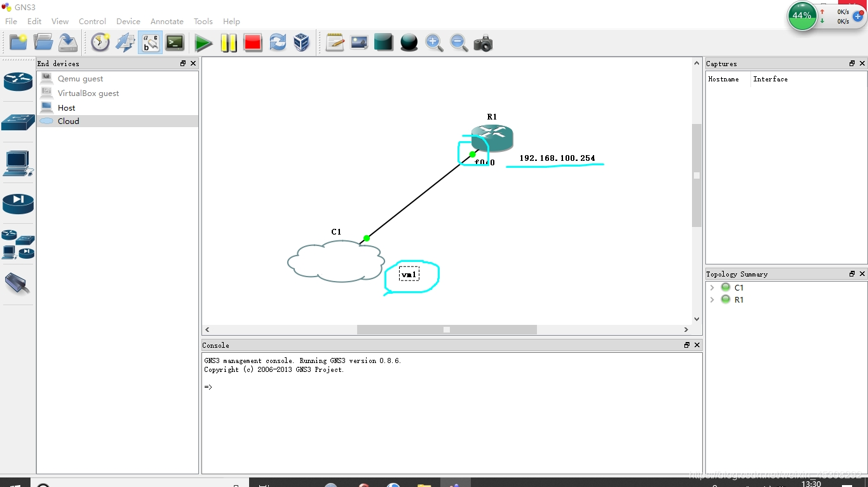Zoom out of the topology
This screenshot has width=868, height=487.
pyautogui.click(x=459, y=43)
